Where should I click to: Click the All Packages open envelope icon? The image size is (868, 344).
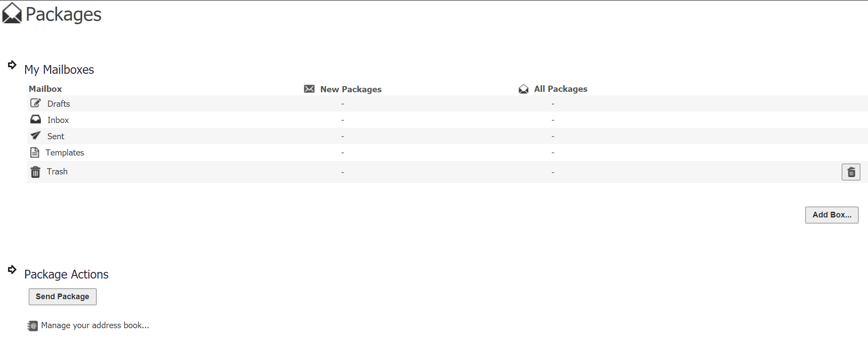click(x=524, y=89)
